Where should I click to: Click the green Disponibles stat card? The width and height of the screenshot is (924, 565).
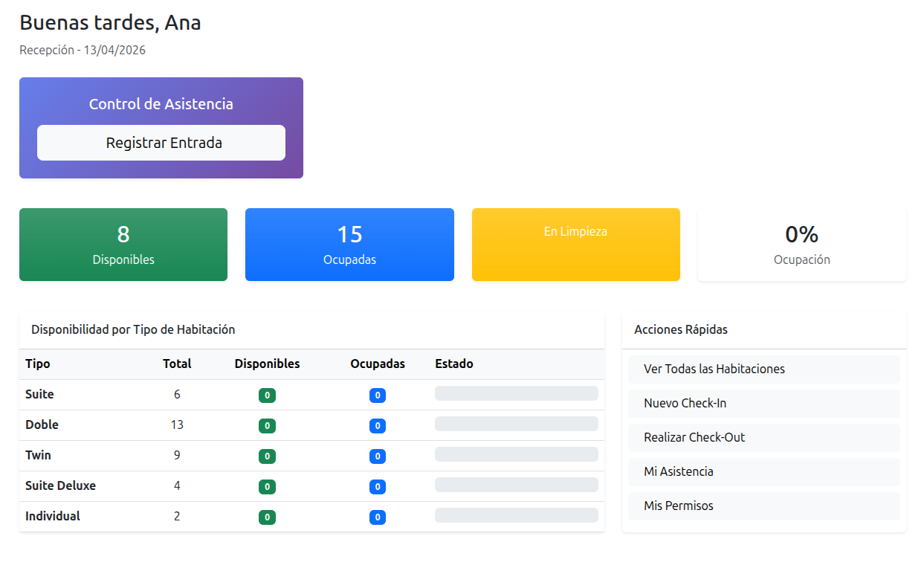coord(123,245)
